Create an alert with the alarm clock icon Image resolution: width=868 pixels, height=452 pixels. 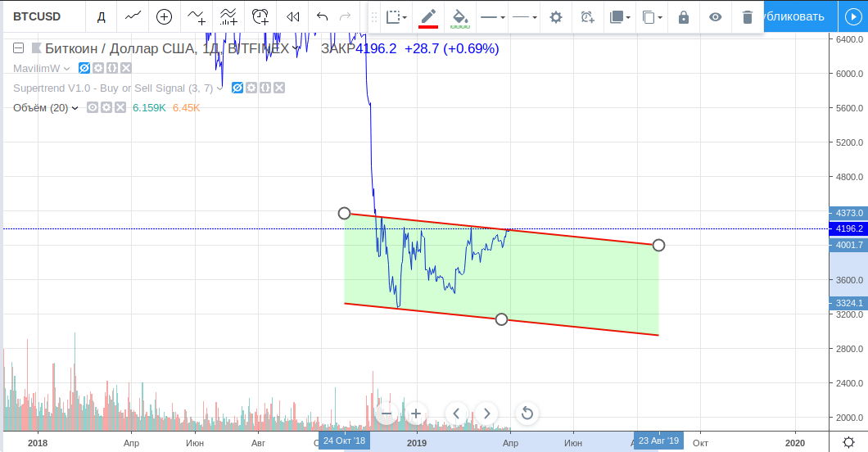pyautogui.click(x=260, y=16)
